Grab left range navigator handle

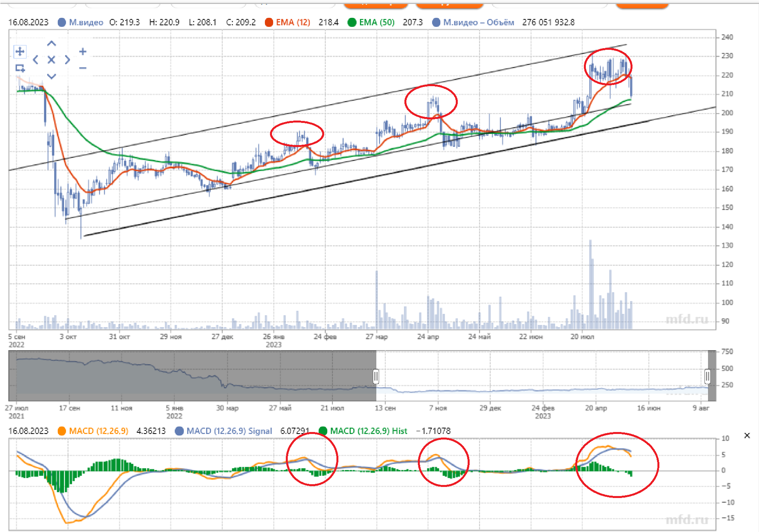376,376
